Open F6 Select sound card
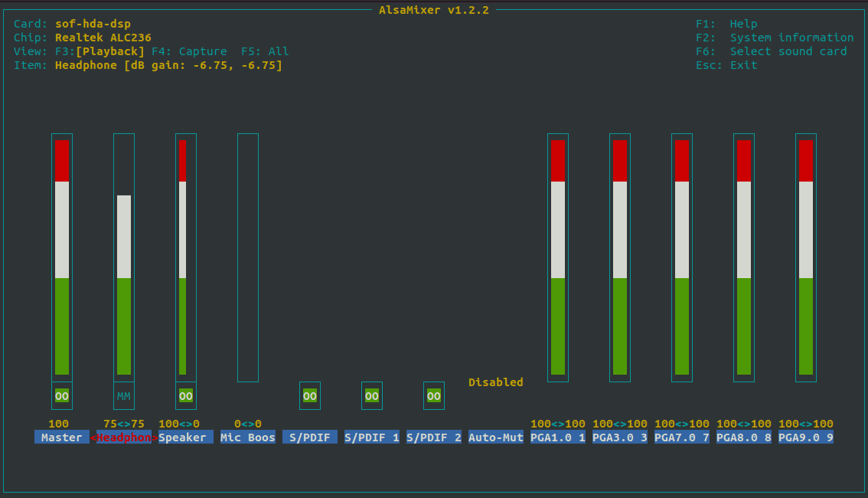Screen dimensions: 868x498 (772, 51)
